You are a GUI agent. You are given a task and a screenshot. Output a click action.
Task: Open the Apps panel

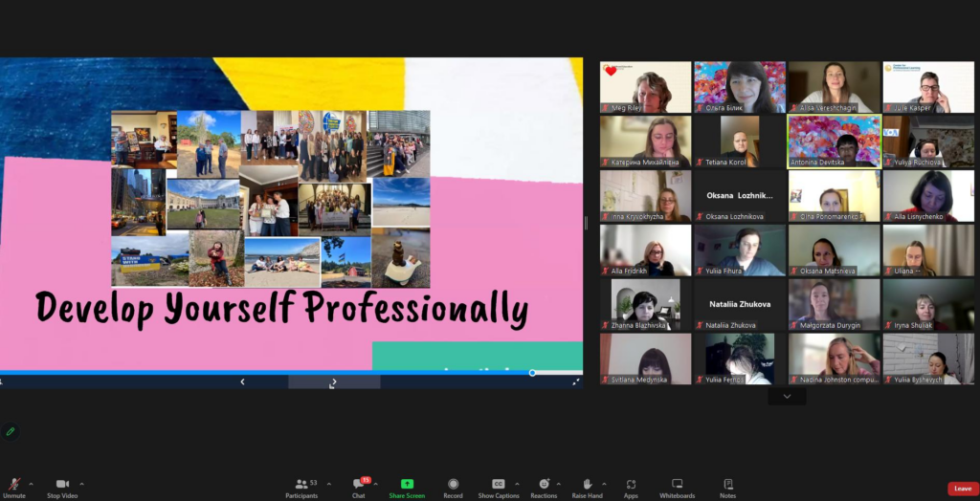click(x=631, y=484)
